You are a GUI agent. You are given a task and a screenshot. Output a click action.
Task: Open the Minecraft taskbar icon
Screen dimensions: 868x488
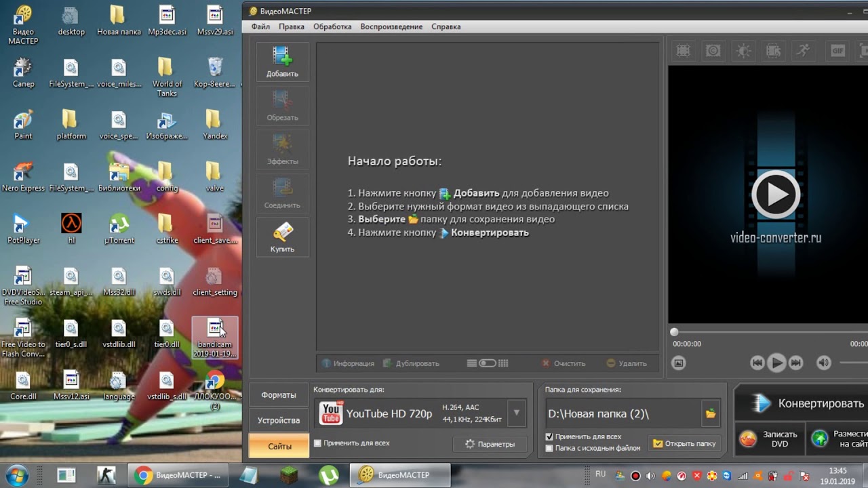(x=290, y=475)
